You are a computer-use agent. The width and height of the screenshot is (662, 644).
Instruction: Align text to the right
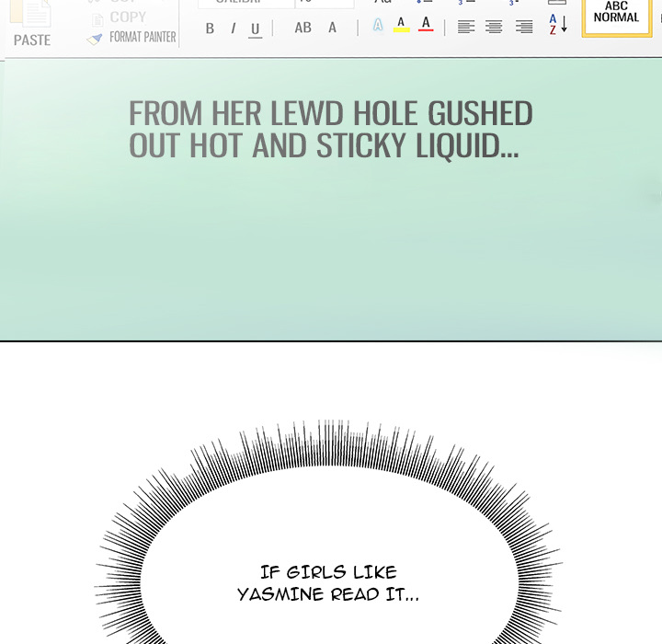coord(524,27)
